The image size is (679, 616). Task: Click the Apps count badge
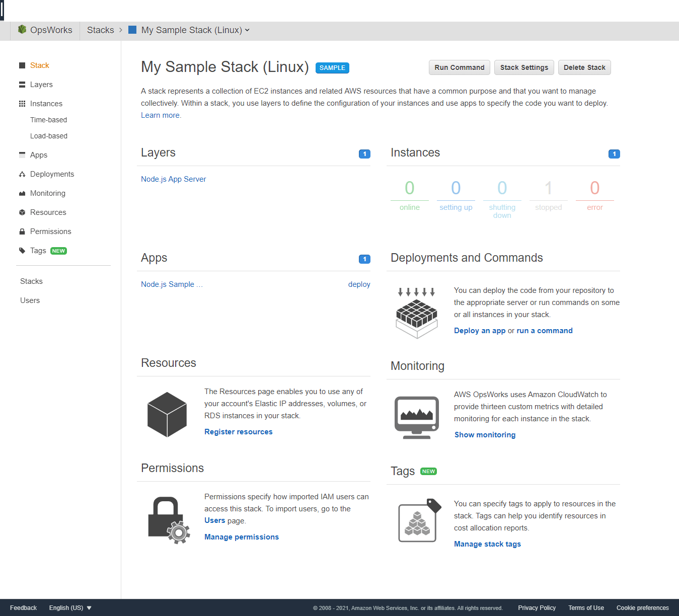coord(364,259)
